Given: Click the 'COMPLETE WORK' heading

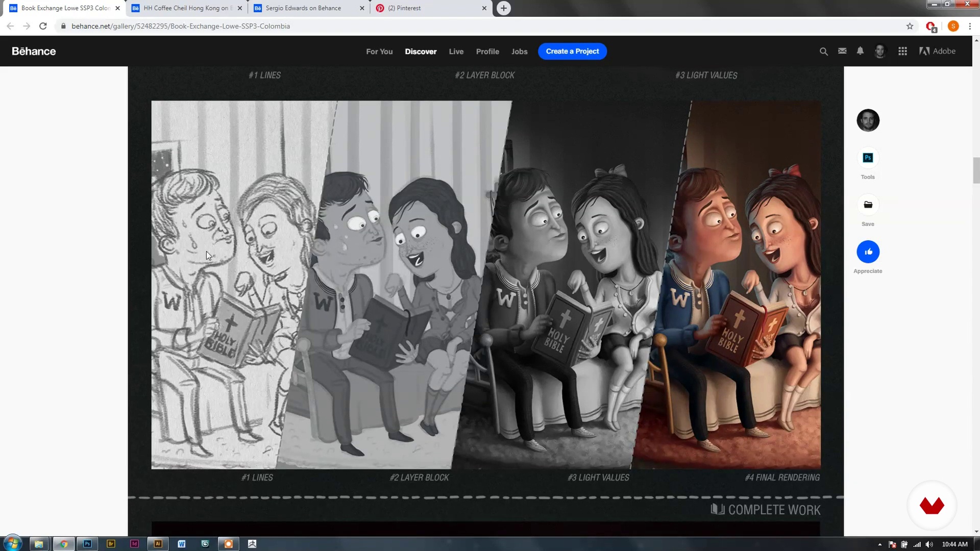Looking at the screenshot, I should [x=774, y=510].
